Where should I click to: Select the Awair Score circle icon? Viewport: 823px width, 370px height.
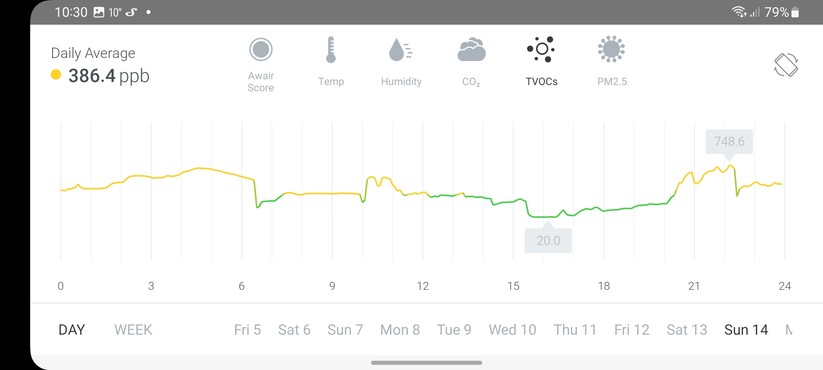click(261, 50)
